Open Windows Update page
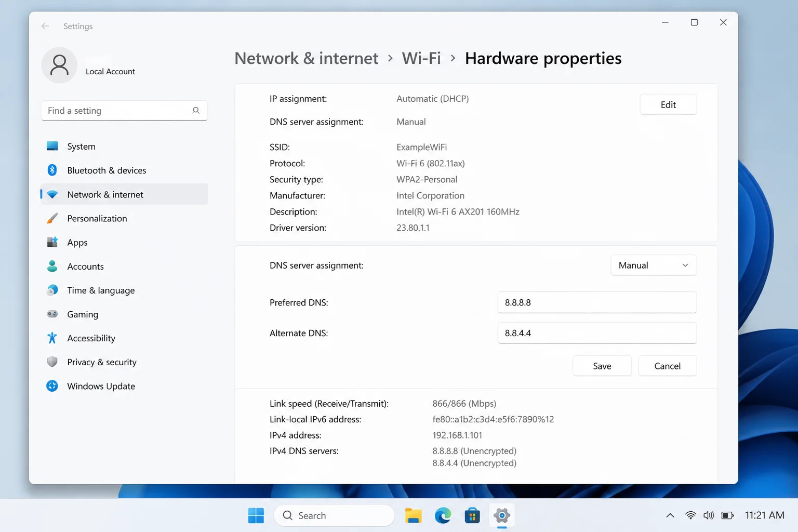Screen dimensions: 798x532 pos(124,385)
